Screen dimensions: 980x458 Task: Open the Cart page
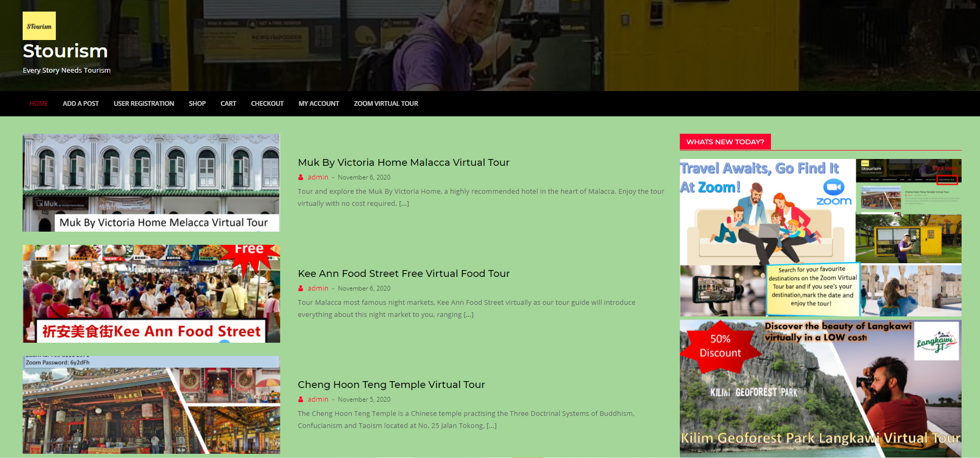pyautogui.click(x=228, y=104)
